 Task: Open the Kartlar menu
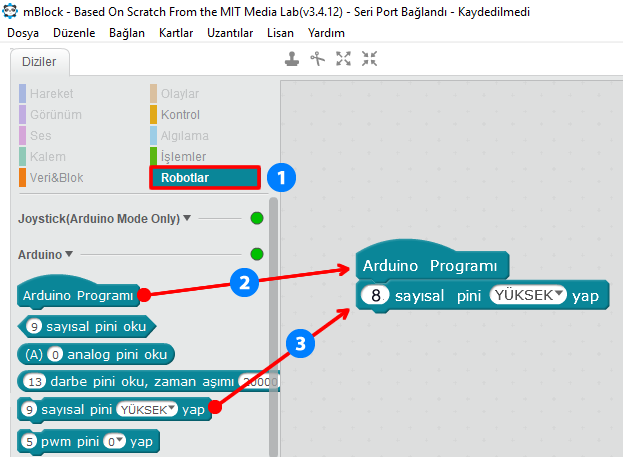[x=176, y=33]
